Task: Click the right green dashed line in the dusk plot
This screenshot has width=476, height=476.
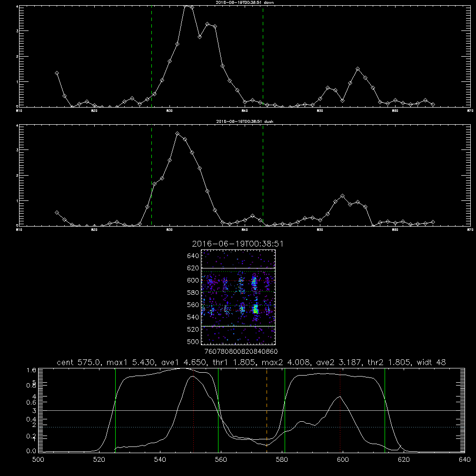Action: pyautogui.click(x=263, y=176)
